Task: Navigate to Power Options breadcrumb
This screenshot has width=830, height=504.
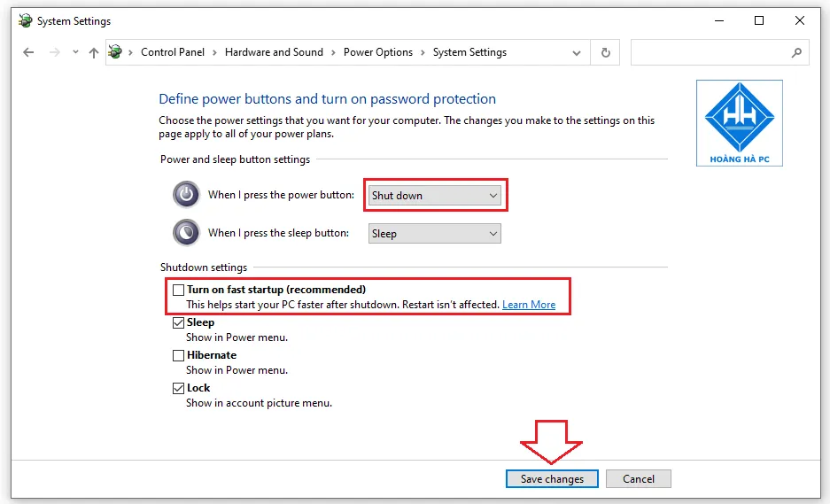Action: [x=378, y=52]
